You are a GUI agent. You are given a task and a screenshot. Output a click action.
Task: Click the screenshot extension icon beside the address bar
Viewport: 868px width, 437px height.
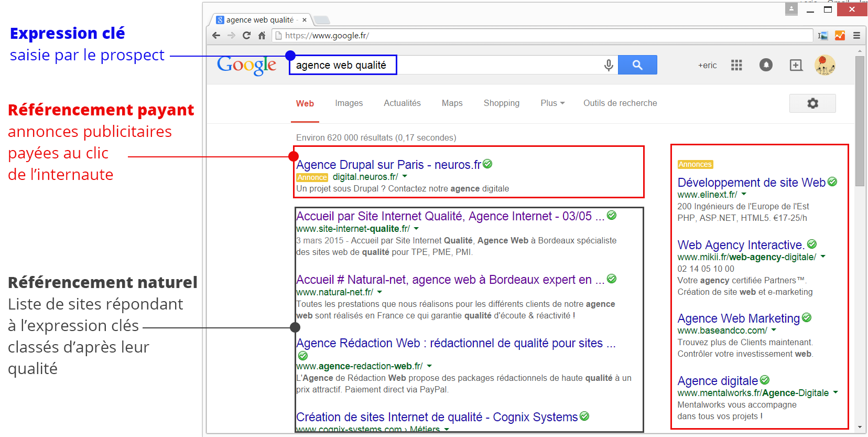click(823, 35)
